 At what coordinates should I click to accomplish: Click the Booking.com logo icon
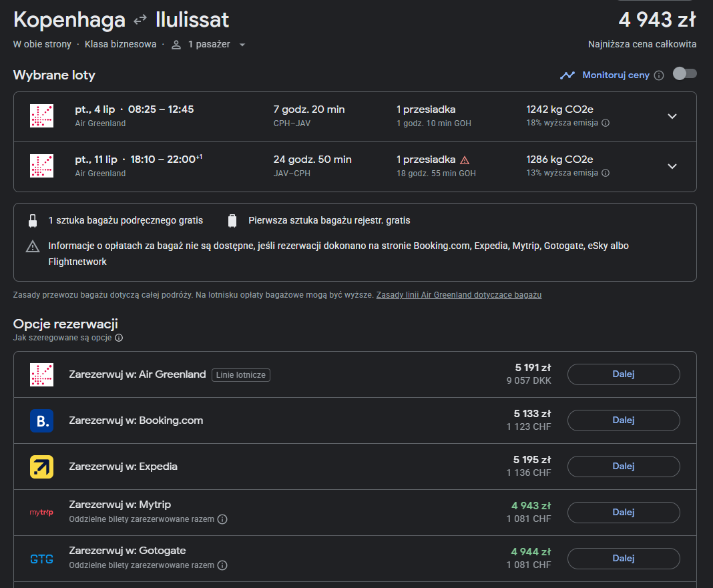coord(41,420)
